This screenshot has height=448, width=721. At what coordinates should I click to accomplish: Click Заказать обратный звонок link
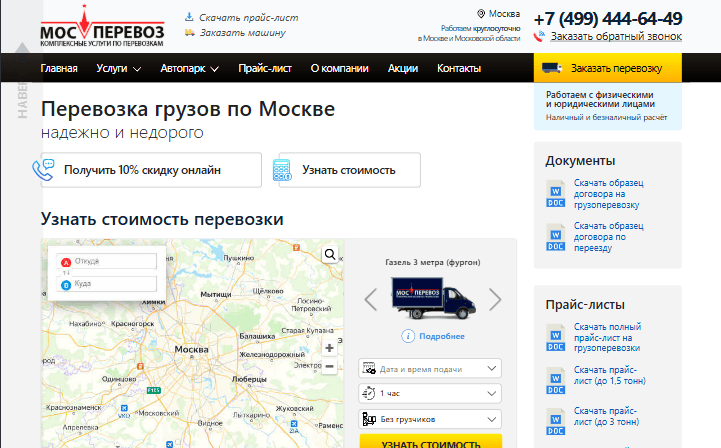(x=615, y=36)
